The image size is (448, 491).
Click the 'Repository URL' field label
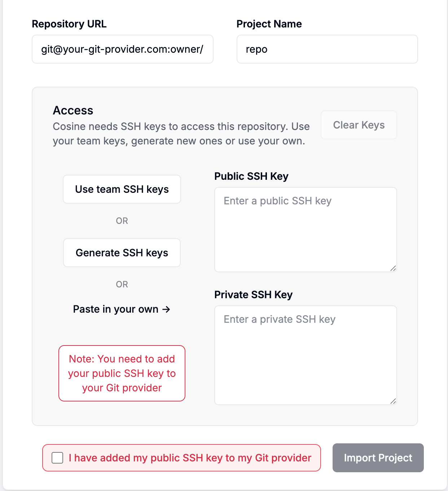(x=69, y=24)
